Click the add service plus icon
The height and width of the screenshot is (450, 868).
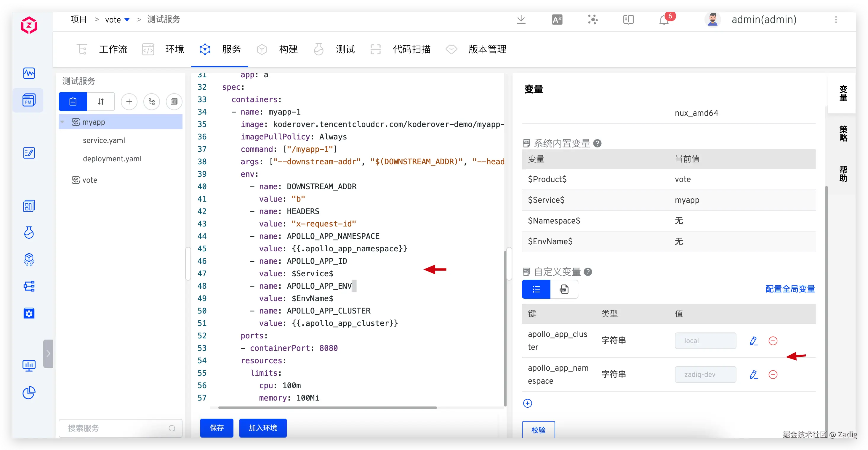129,101
